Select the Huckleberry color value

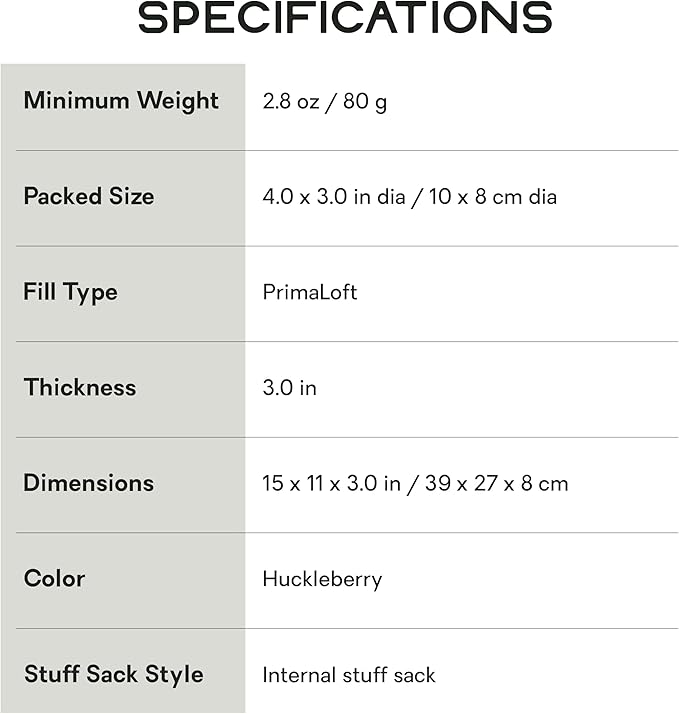click(322, 579)
